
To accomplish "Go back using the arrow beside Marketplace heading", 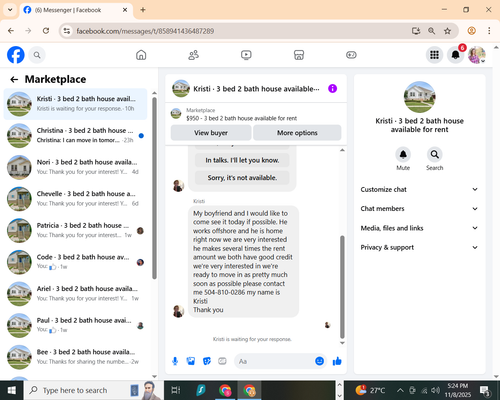I will pos(14,79).
